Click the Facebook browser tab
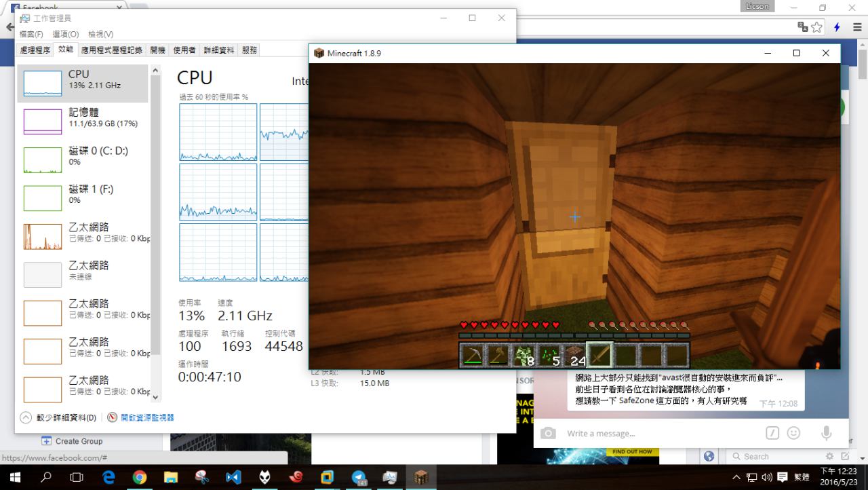 (68, 7)
